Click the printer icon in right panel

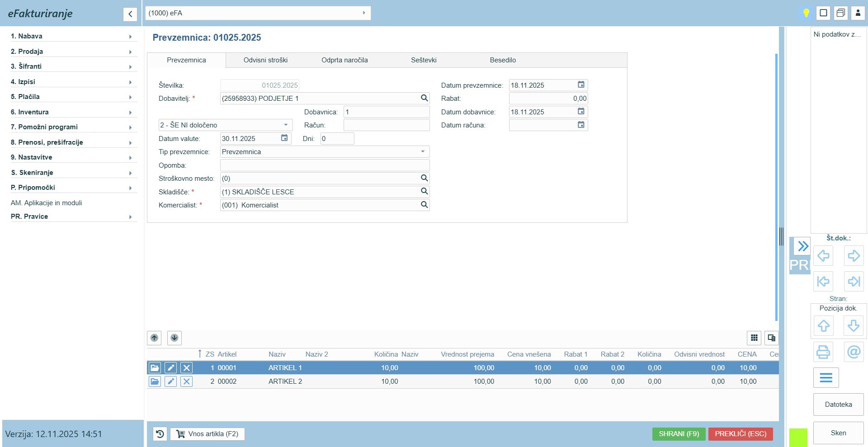coord(823,352)
